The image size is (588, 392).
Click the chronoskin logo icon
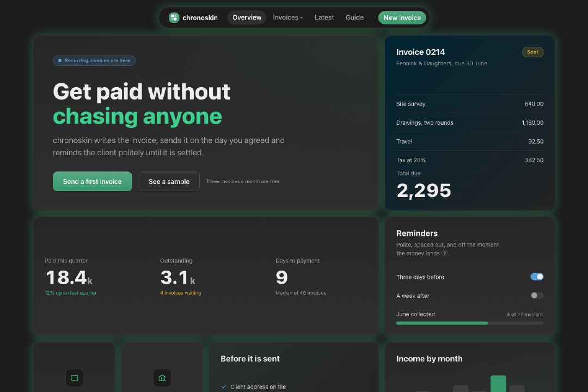pyautogui.click(x=174, y=17)
